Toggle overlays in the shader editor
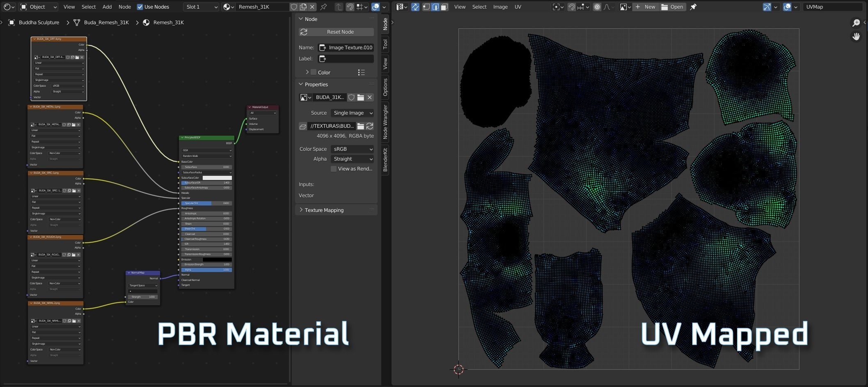This screenshot has height=387, width=868. coord(376,7)
